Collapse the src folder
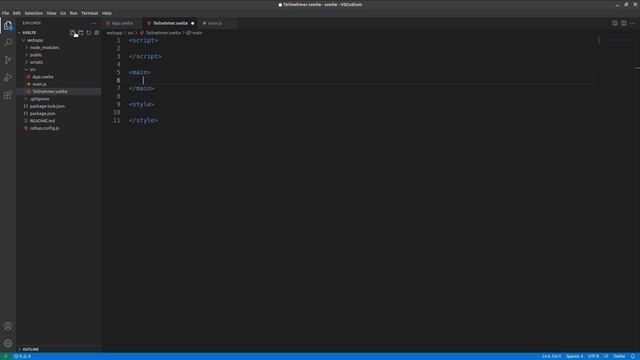The height and width of the screenshot is (360, 640). [x=32, y=69]
